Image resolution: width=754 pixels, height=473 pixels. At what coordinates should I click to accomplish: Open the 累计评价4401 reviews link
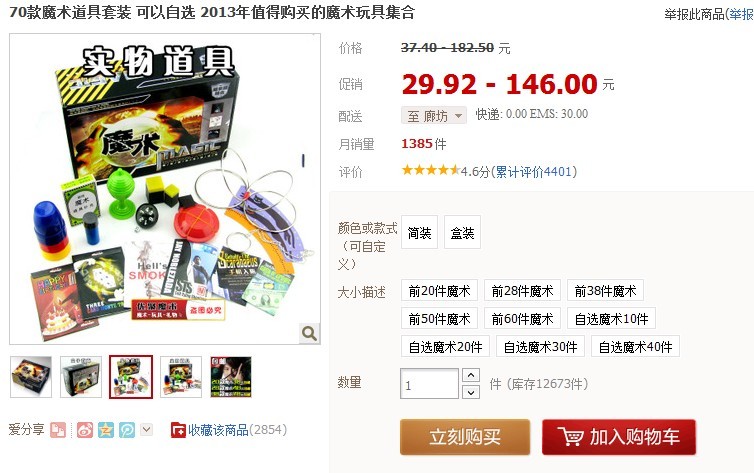click(534, 172)
